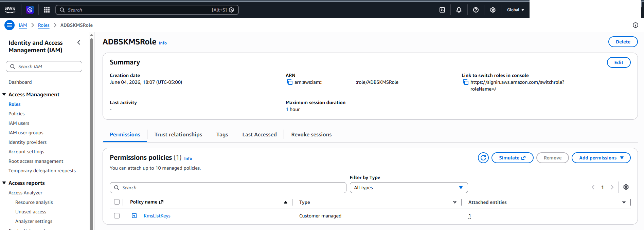
Task: Switch to the Revoke sessions tab
Action: pyautogui.click(x=311, y=135)
